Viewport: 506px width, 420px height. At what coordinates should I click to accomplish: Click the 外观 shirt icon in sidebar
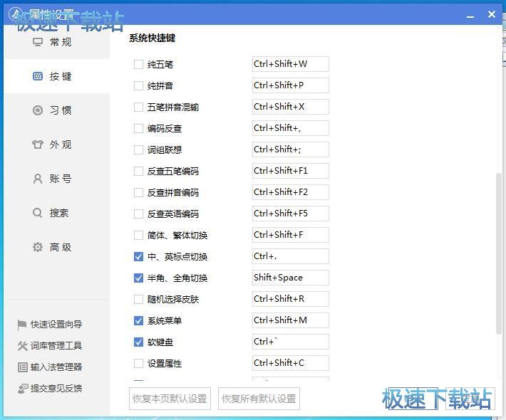point(38,145)
